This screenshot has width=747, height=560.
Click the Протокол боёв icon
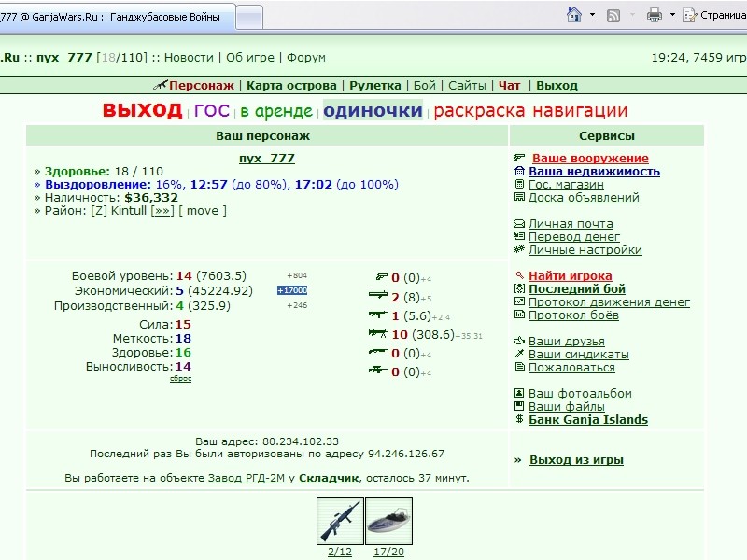tap(519, 315)
